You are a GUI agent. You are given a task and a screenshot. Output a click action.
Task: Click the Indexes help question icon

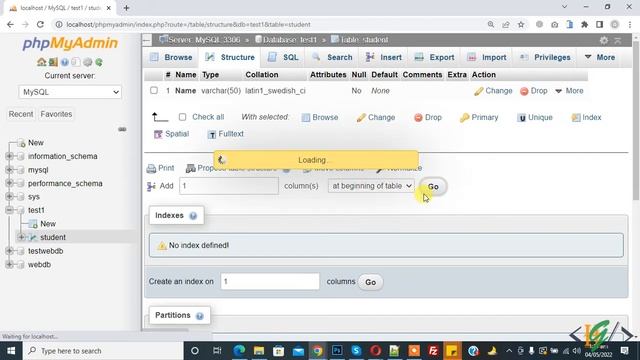(x=193, y=216)
